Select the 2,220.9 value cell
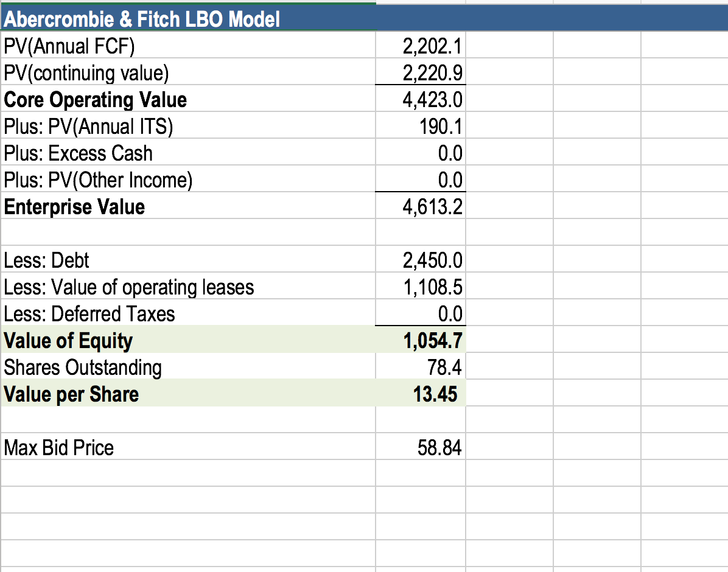The height and width of the screenshot is (572, 728). [x=420, y=72]
